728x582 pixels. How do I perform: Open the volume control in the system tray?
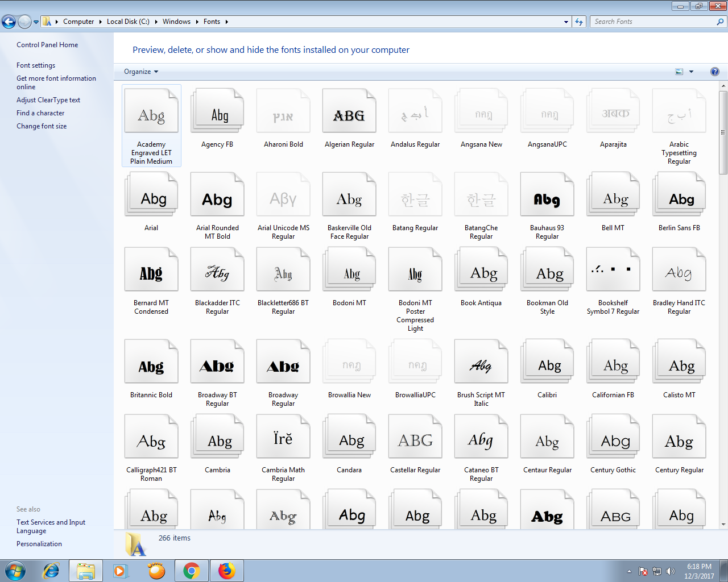click(x=671, y=570)
